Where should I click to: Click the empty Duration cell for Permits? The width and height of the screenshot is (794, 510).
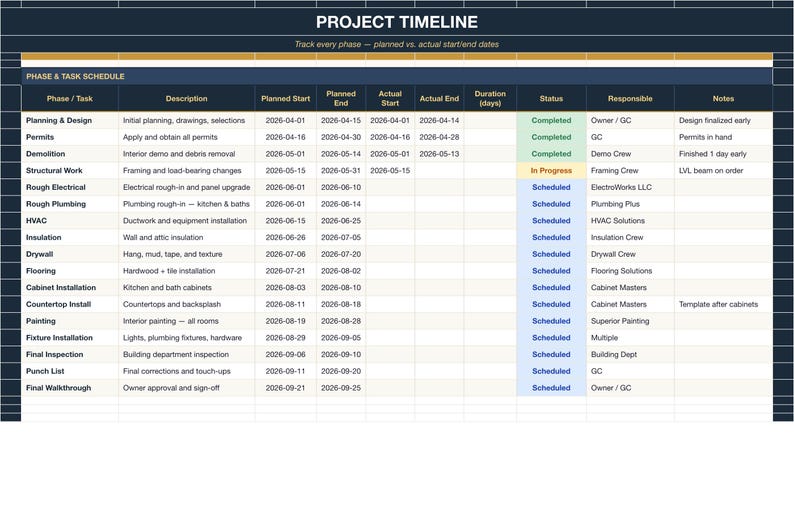tap(490, 137)
